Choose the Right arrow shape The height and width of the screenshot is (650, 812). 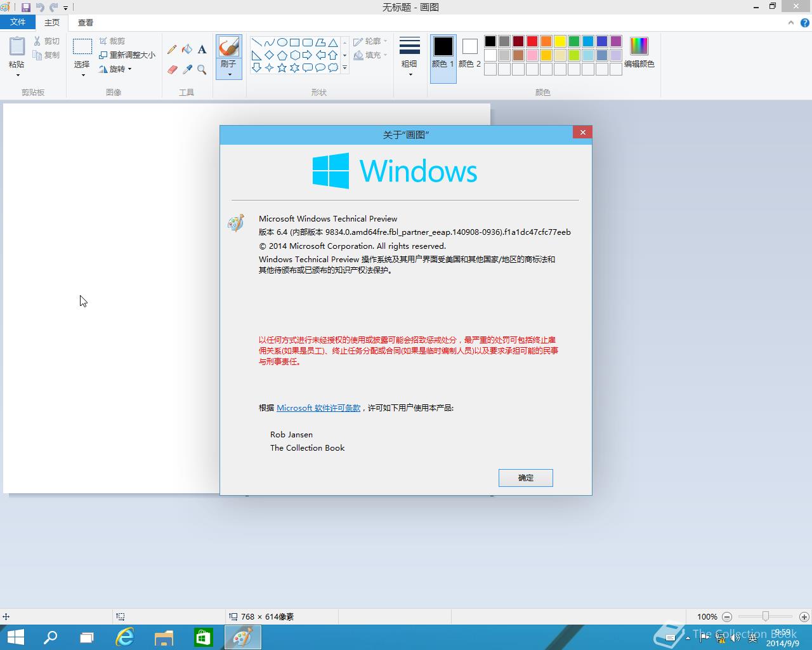pyautogui.click(x=308, y=55)
